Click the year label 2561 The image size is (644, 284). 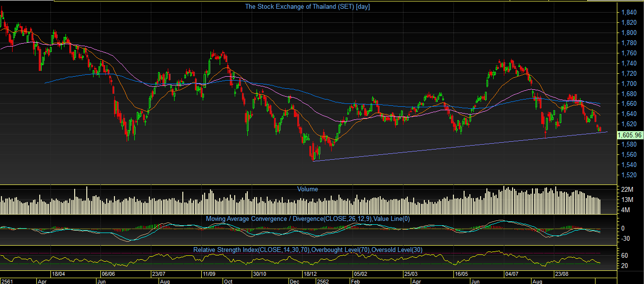8,281
